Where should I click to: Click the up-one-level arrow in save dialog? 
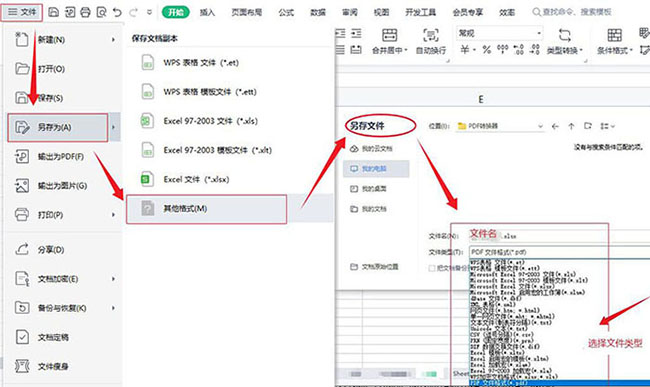(571, 126)
